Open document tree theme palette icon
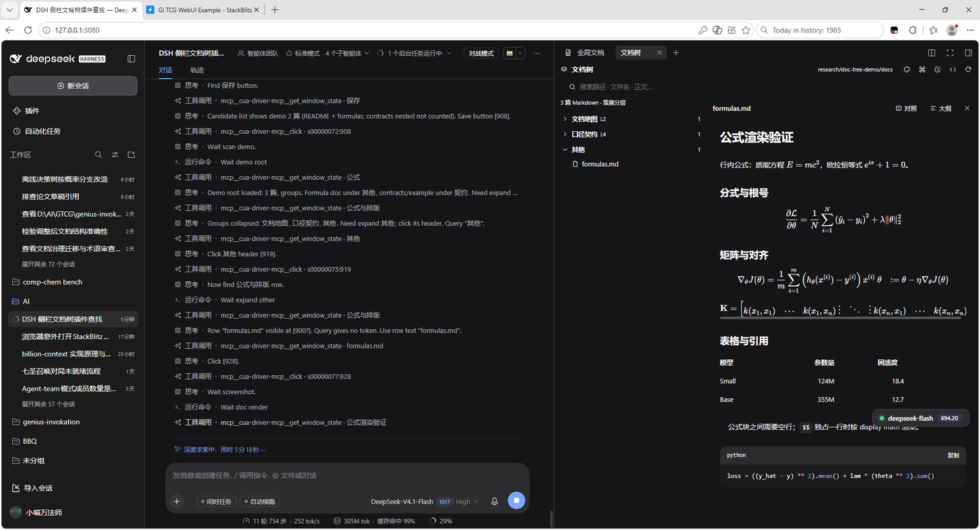The image size is (980, 530). coord(907,69)
